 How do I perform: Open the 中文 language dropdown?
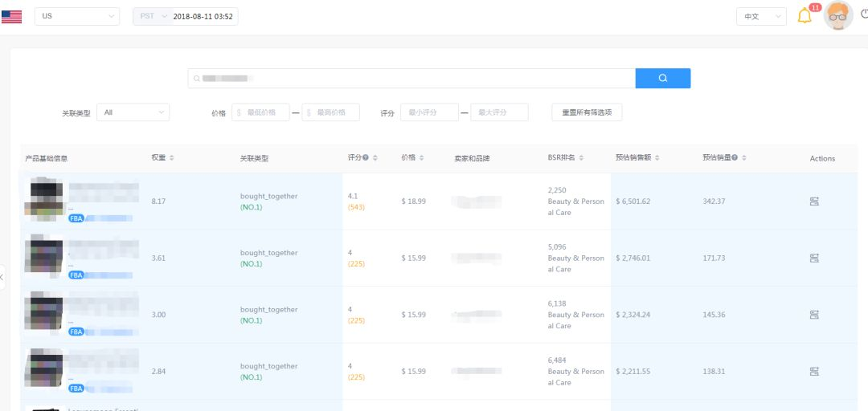click(760, 16)
